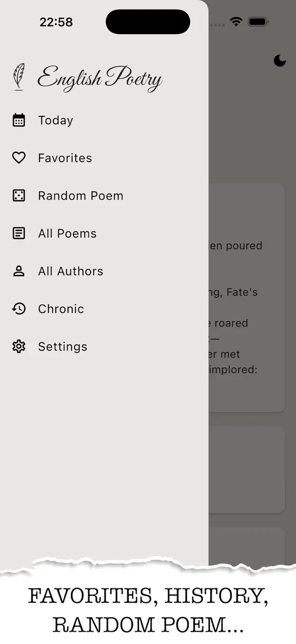Click the dice icon for Random Poem

19,195
